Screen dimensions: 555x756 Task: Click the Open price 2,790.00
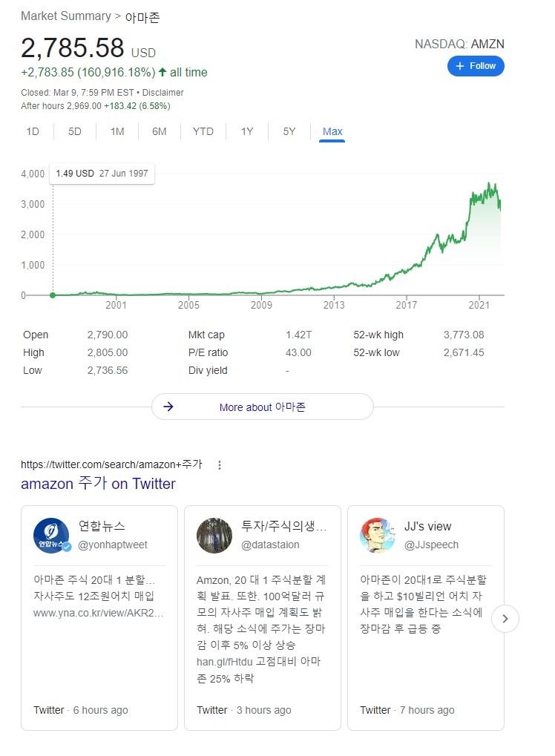point(108,335)
